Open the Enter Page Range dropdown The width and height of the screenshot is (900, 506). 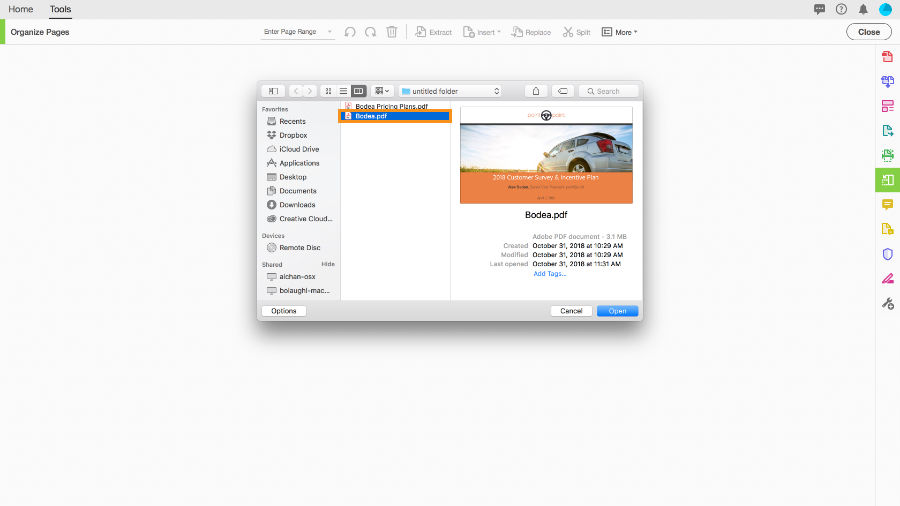(298, 32)
